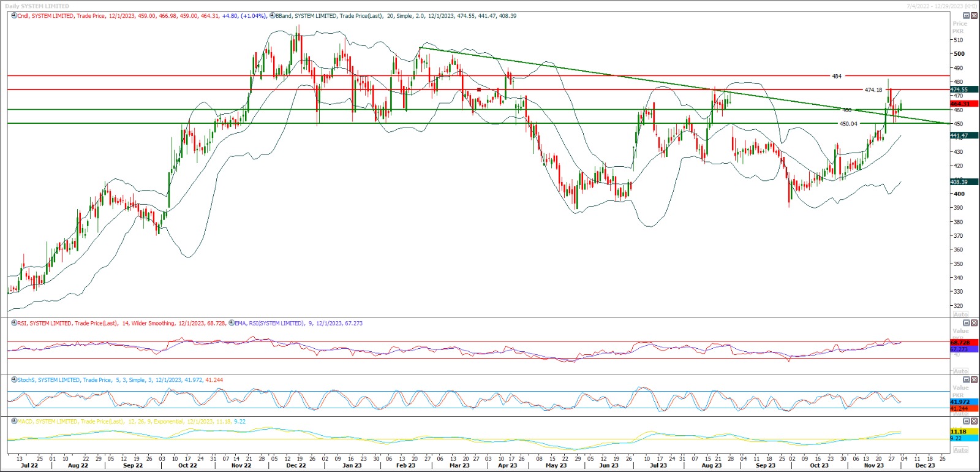Toggle Auto scaling on the RSI pane
The width and height of the screenshot is (980, 472).
[x=960, y=371]
